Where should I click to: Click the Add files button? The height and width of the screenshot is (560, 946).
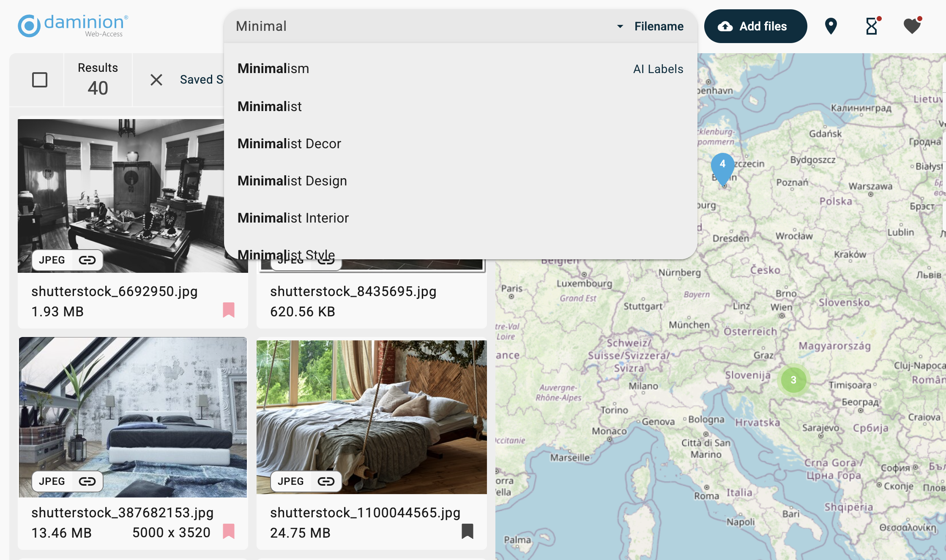pyautogui.click(x=755, y=26)
